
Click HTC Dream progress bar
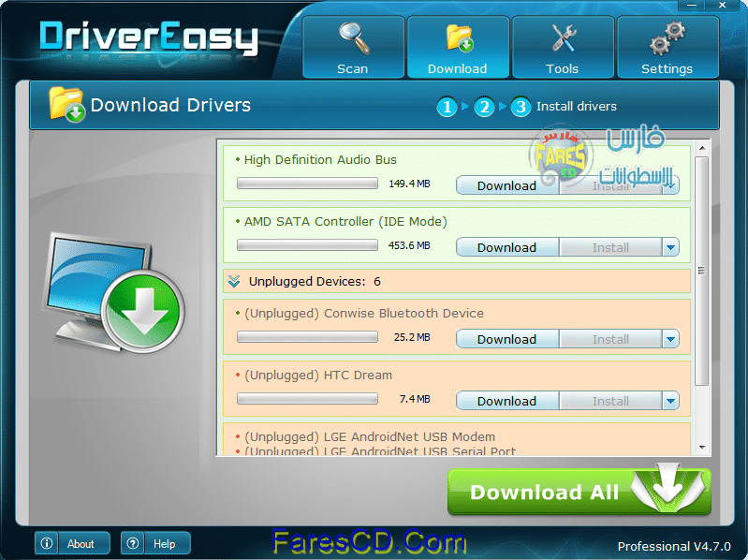pos(307,399)
